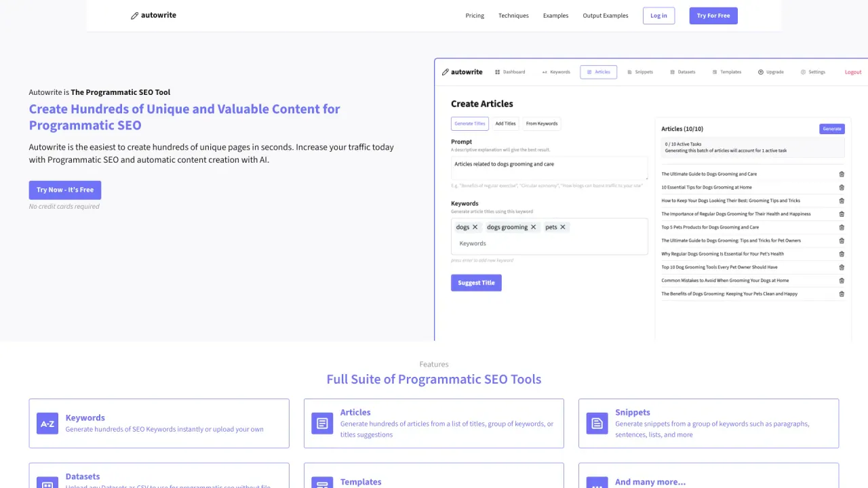Click the Prompt text field about dogs grooming
This screenshot has height=488, width=868.
549,167
